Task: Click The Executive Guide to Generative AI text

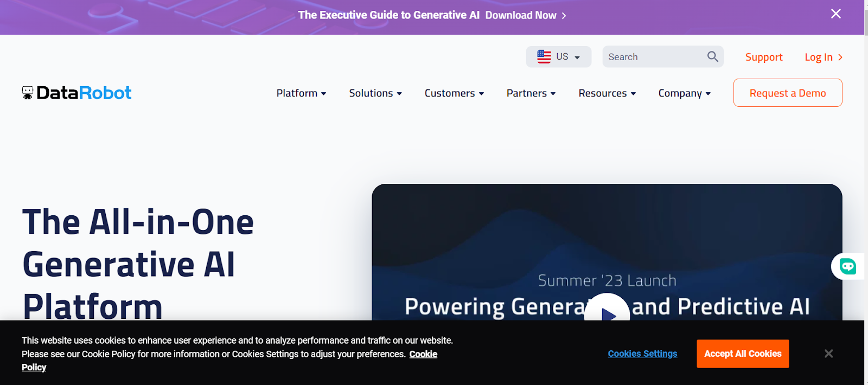Action: [x=389, y=15]
